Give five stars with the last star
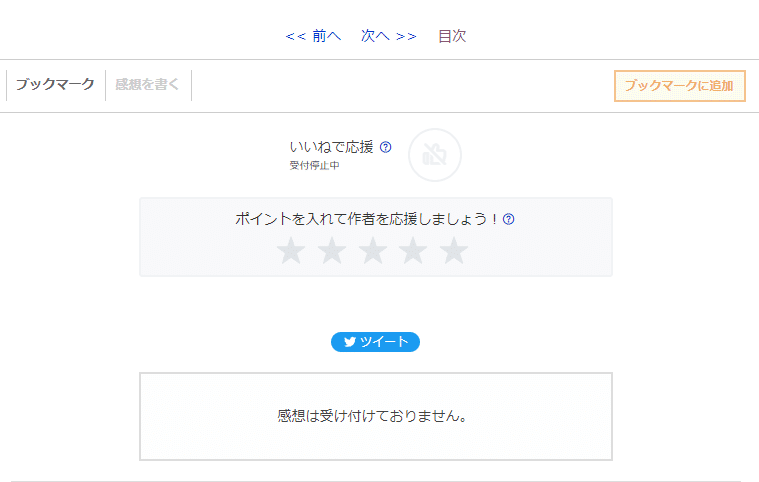Viewport: 759px width, 482px height. click(454, 251)
